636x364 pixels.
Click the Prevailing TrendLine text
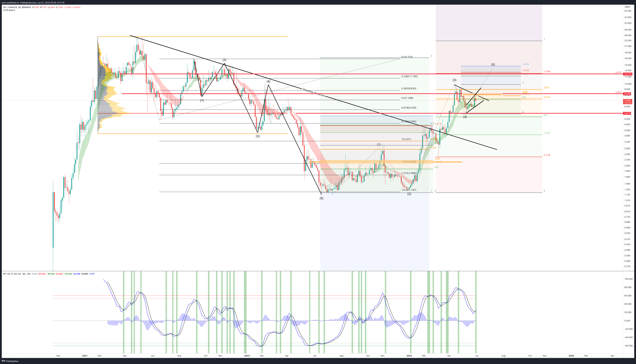point(313,92)
